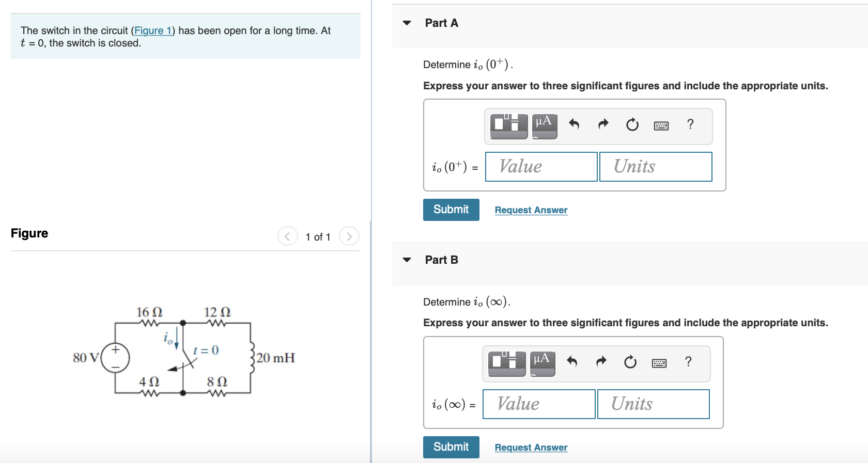The image size is (868, 463).
Task: Redo input in the Part A answer box
Action: point(602,125)
